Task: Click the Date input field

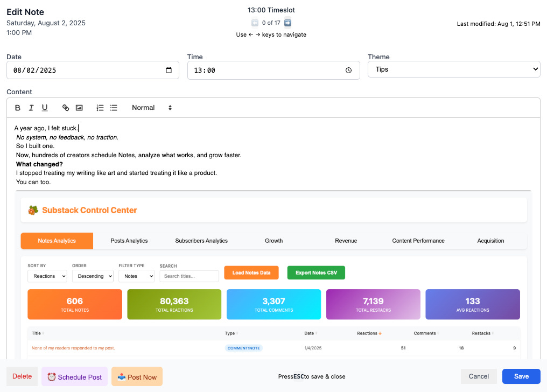Action: [93, 70]
